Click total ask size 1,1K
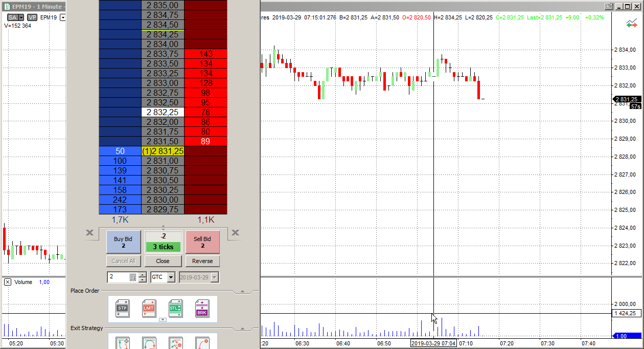 tap(206, 220)
